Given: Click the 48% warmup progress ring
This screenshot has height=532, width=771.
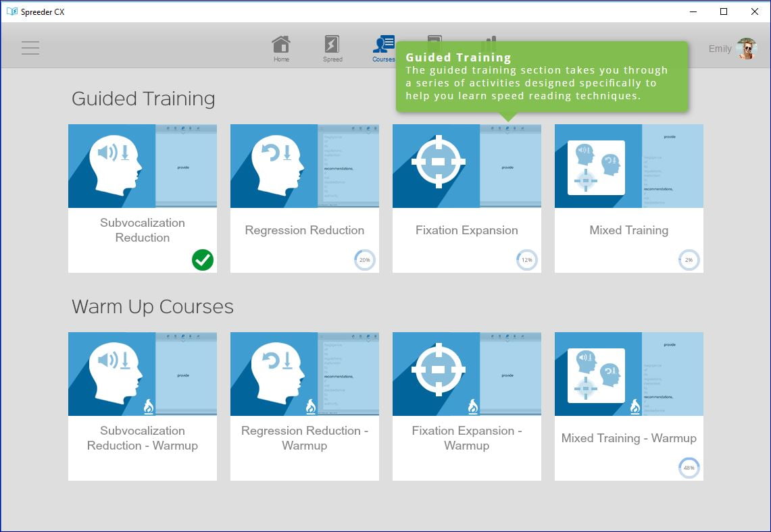Looking at the screenshot, I should coord(689,468).
